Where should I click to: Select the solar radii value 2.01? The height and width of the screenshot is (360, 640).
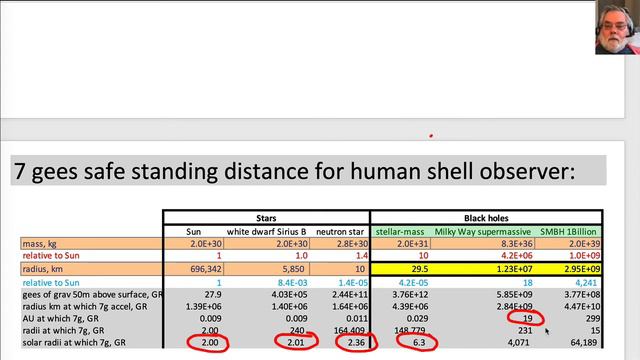pos(296,342)
